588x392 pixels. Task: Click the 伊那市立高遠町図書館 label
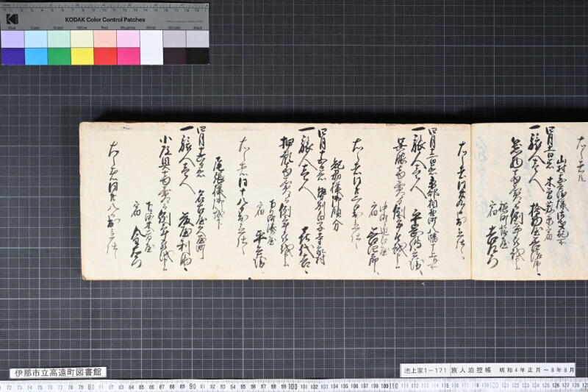[x=58, y=372]
